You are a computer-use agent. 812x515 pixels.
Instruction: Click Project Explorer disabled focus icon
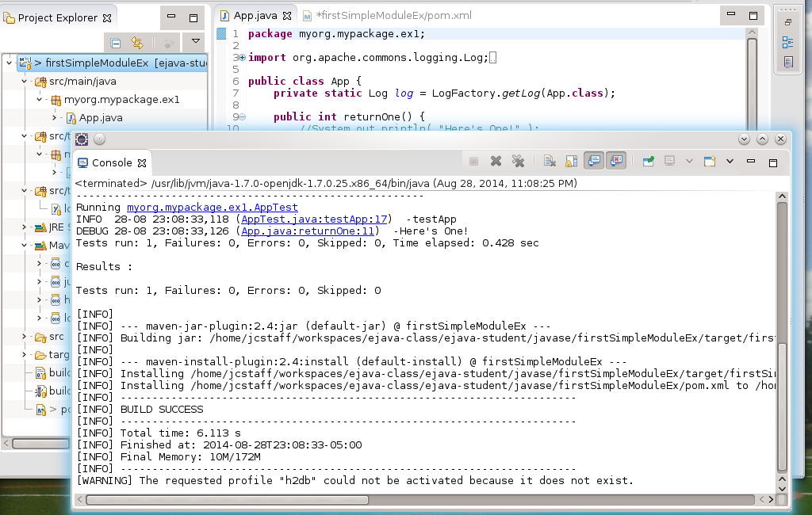[168, 43]
